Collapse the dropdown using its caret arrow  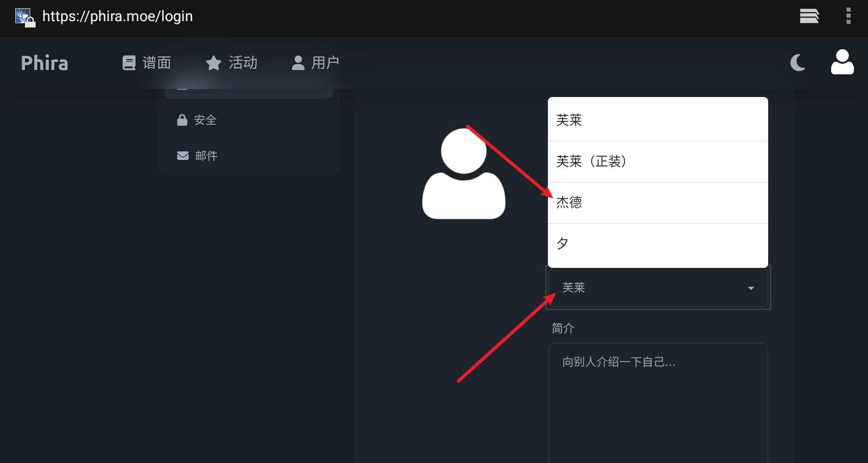click(751, 288)
